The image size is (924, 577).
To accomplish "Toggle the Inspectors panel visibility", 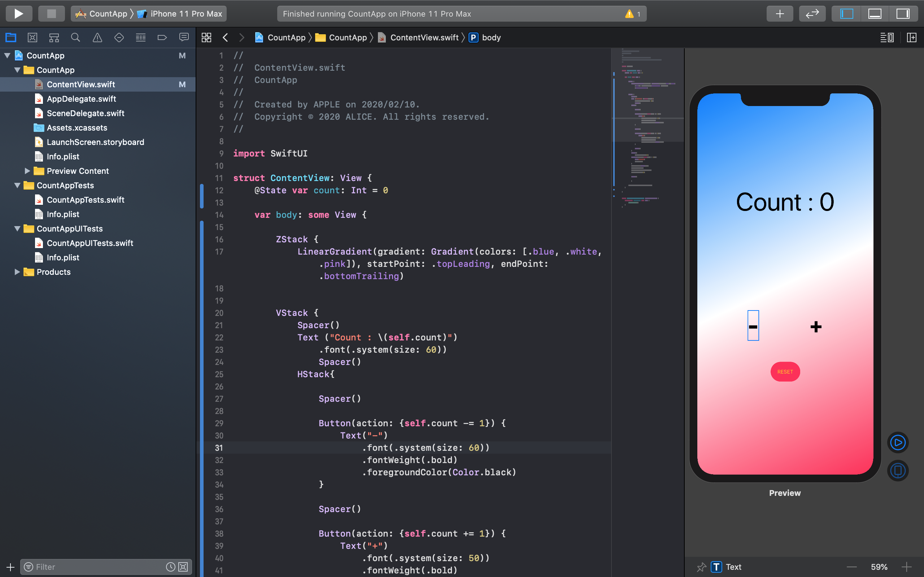I will (x=903, y=14).
